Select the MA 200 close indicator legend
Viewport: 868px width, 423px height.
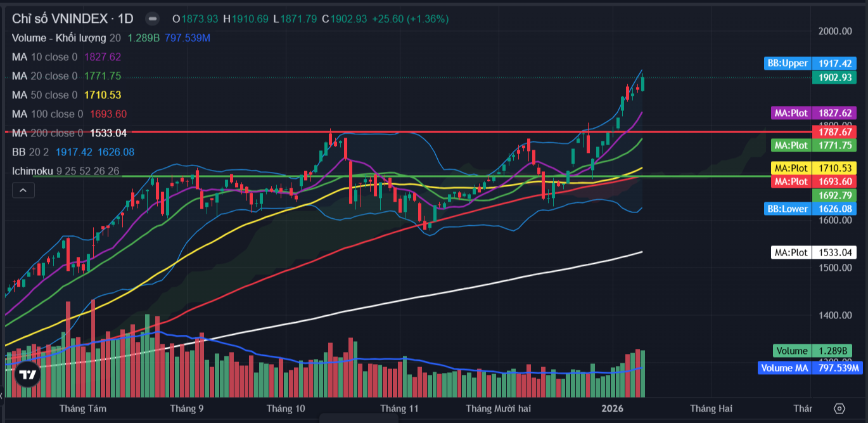(47, 133)
